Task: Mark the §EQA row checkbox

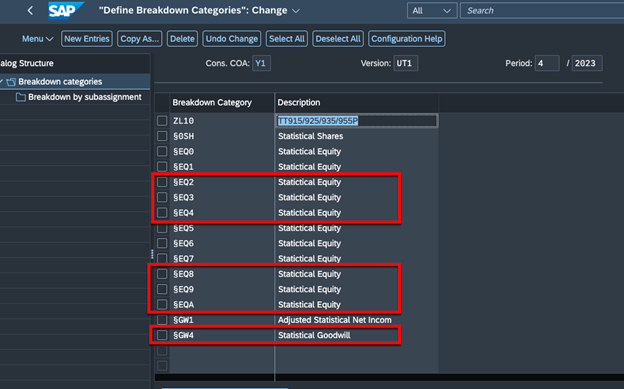Action: point(162,305)
